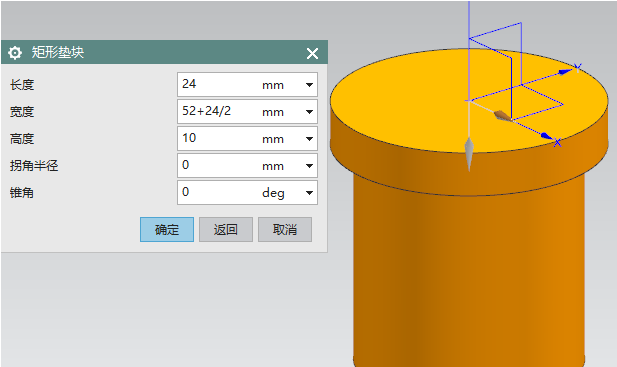Expand the 长度 unit dropdown arrow
The image size is (617, 367).
pyautogui.click(x=309, y=85)
